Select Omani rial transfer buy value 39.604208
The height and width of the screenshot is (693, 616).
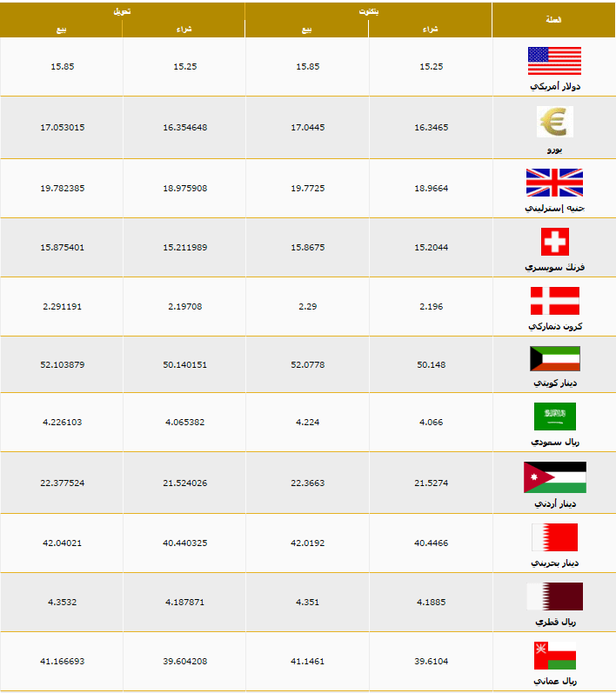click(x=184, y=661)
